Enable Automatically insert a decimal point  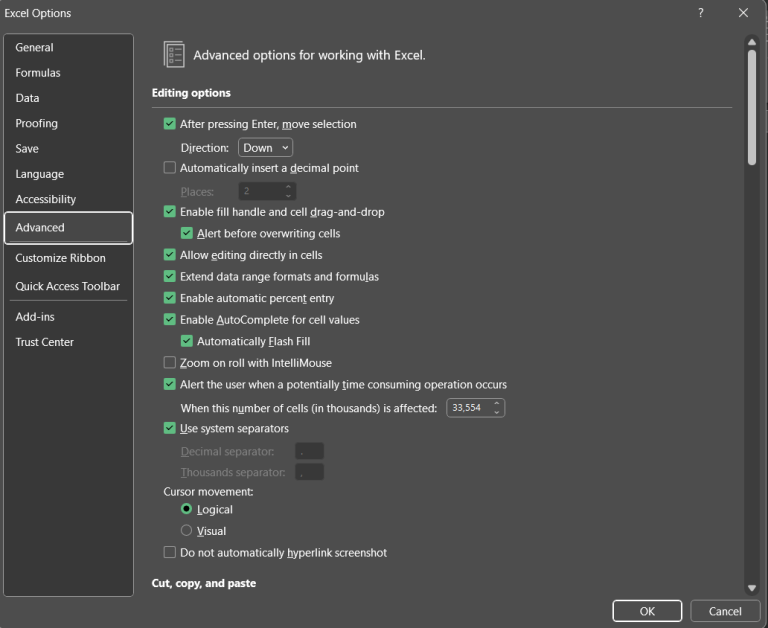pos(169,168)
